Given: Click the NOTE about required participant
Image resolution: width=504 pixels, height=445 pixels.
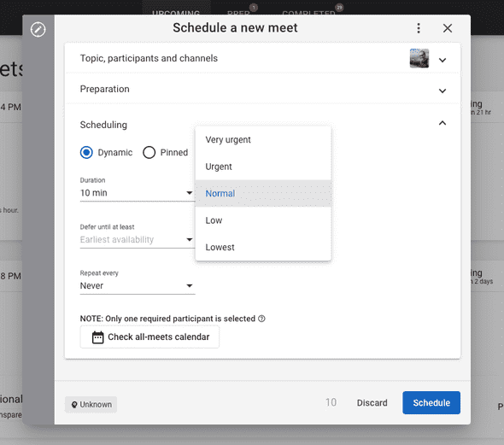Looking at the screenshot, I should point(167,319).
